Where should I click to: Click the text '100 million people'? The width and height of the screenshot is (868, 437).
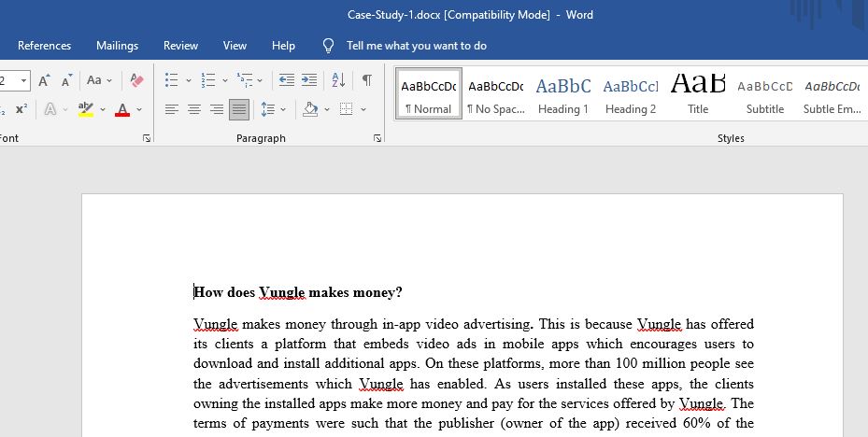[672, 363]
